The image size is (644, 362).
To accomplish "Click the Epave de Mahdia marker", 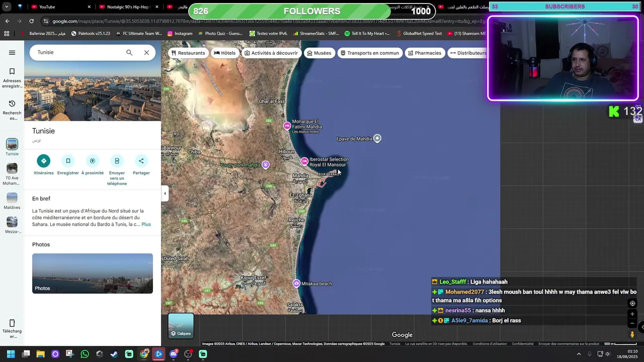I will [377, 138].
